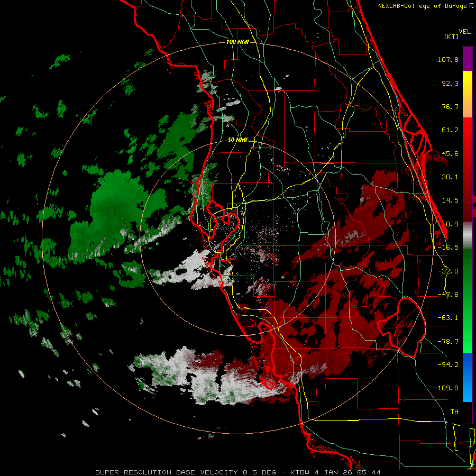Viewport: 476px width, 476px height.
Task: Click the "VEL" legend title
Action: (x=464, y=32)
